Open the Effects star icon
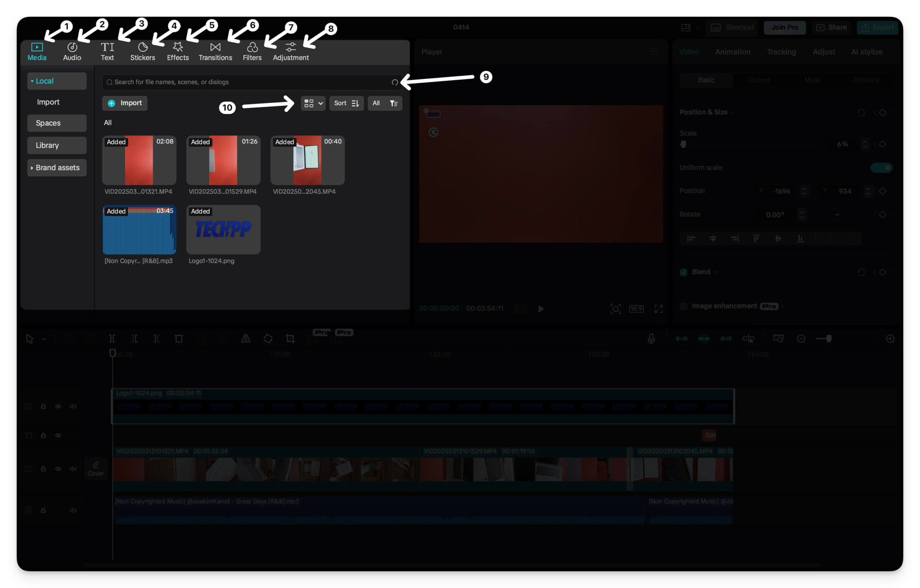 [x=178, y=47]
